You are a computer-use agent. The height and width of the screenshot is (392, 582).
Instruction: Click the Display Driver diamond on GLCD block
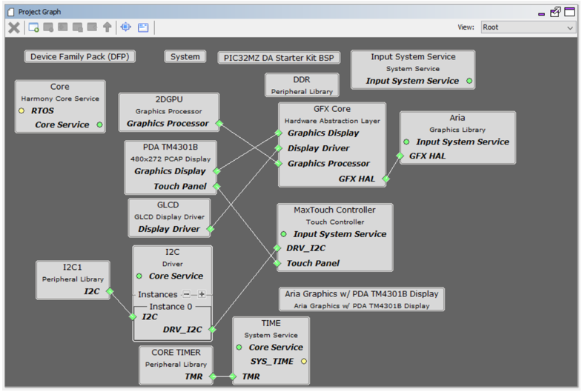coord(211,229)
